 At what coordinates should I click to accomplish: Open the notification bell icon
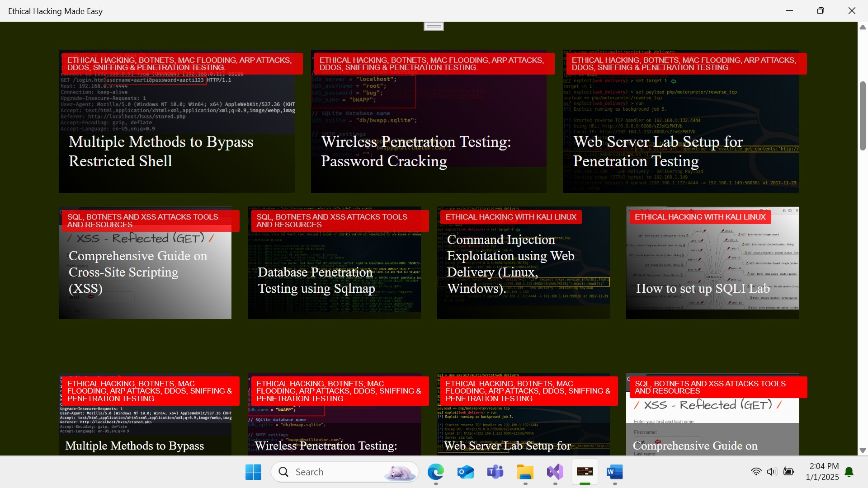tap(849, 472)
